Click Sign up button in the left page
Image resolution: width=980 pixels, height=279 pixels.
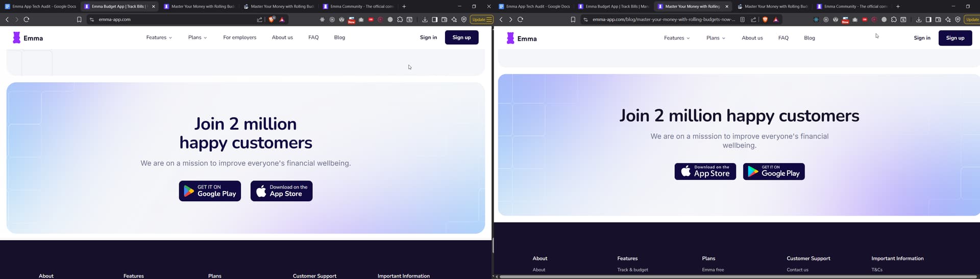(x=461, y=37)
